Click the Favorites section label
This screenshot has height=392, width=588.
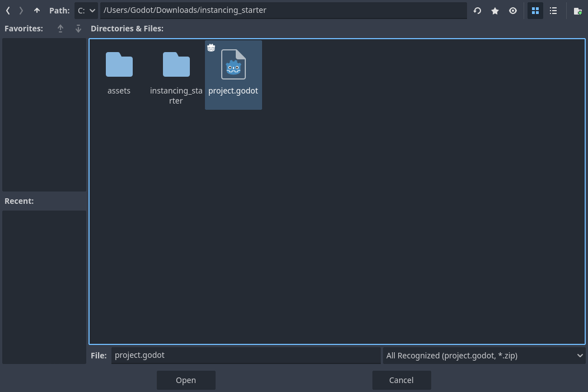coord(24,28)
